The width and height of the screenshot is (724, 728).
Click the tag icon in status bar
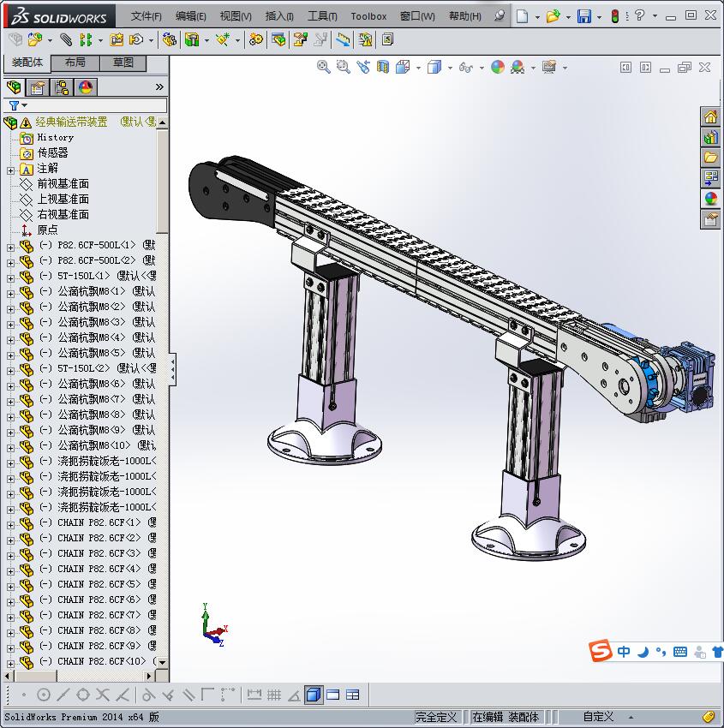point(709,717)
